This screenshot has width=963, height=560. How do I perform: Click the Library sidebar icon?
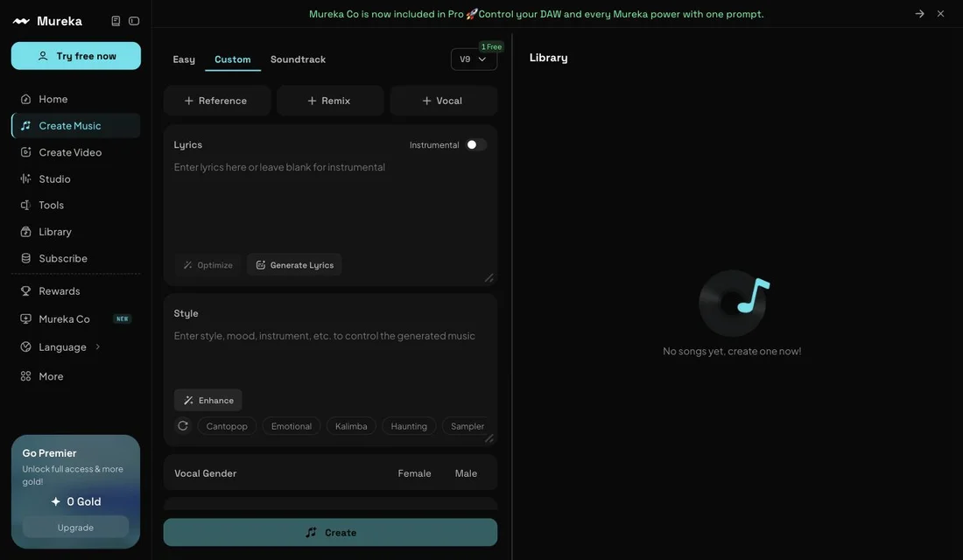tap(25, 232)
